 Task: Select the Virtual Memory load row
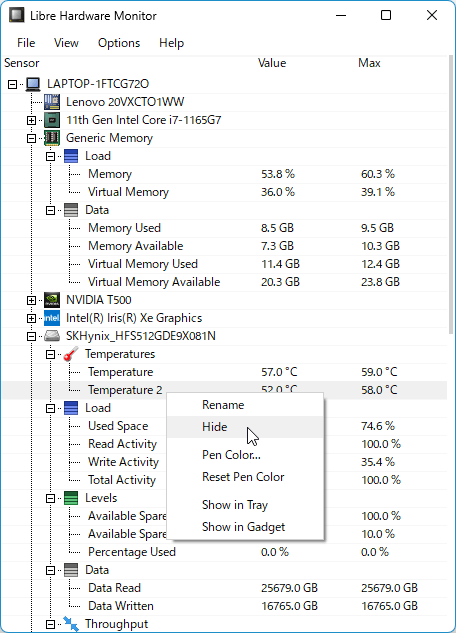[224, 192]
